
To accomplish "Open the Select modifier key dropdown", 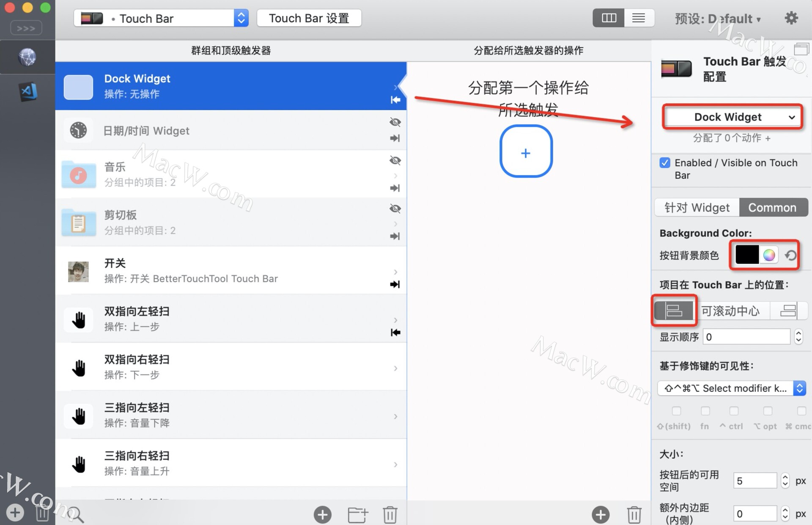I will (x=732, y=388).
